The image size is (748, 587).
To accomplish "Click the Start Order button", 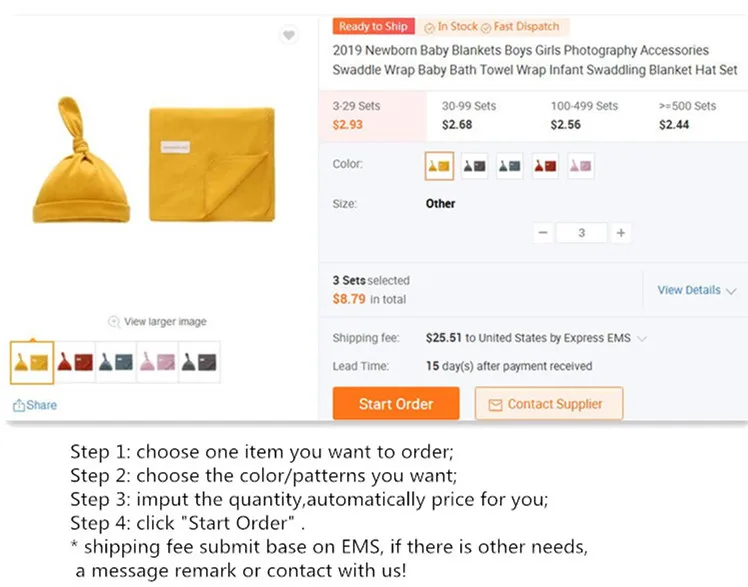I will point(396,404).
